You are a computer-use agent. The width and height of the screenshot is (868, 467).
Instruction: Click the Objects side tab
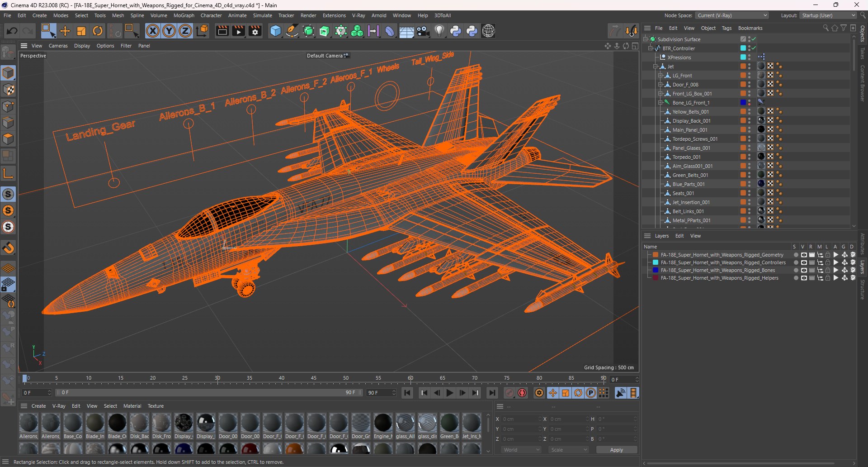coord(863,33)
